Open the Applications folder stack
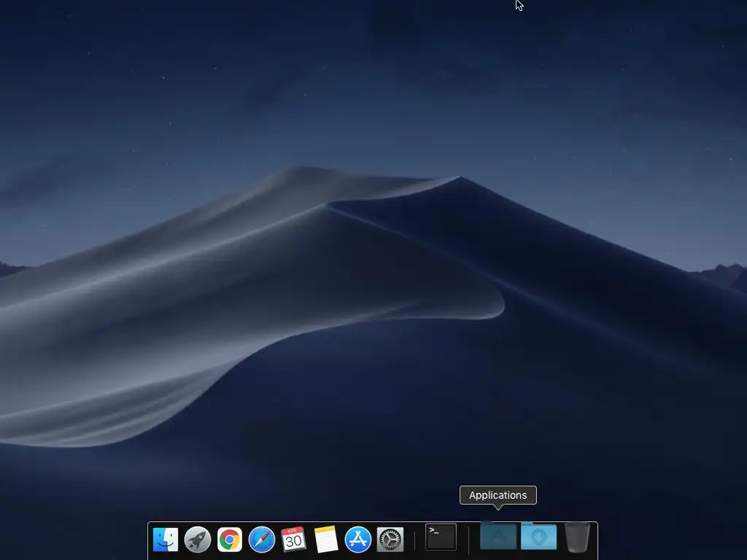The height and width of the screenshot is (560, 747). tap(498, 536)
